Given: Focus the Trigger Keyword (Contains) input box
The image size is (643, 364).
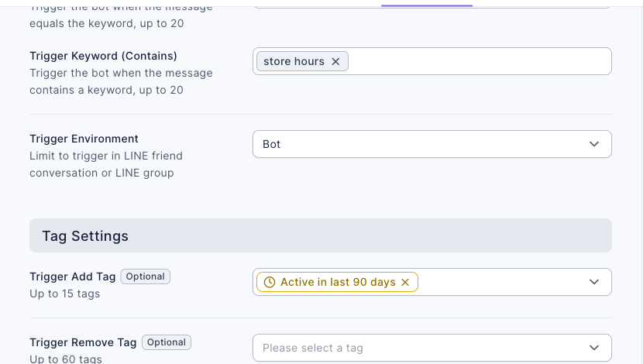Looking at the screenshot, I should (x=432, y=61).
